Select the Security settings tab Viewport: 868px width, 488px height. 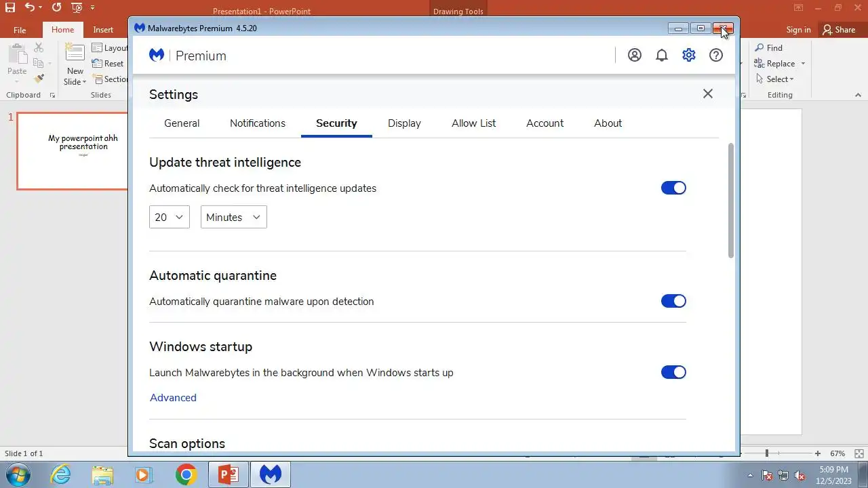pos(336,123)
